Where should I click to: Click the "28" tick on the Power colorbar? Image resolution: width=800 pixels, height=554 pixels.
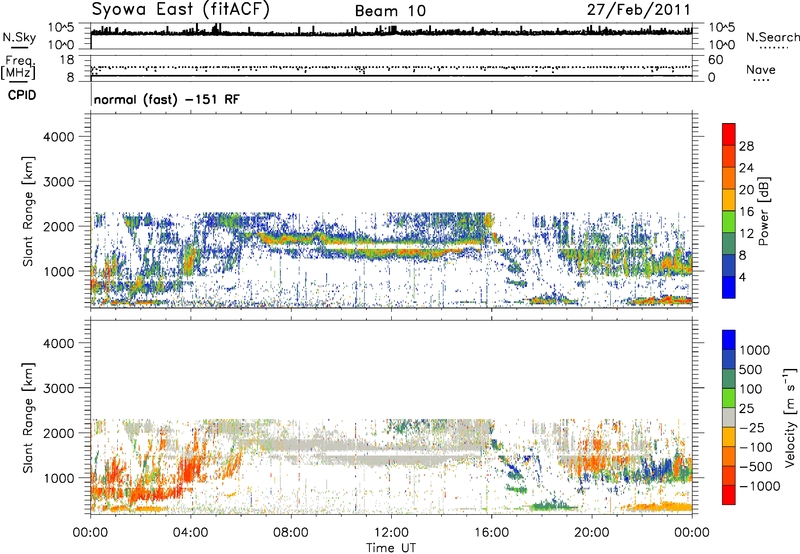(x=746, y=146)
